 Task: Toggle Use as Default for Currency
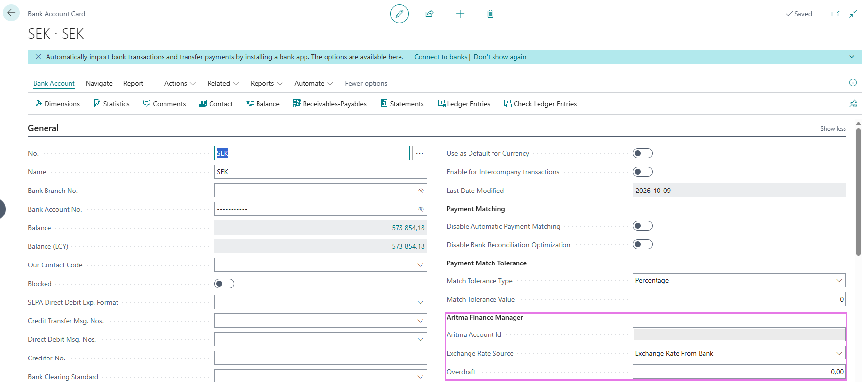coord(643,153)
